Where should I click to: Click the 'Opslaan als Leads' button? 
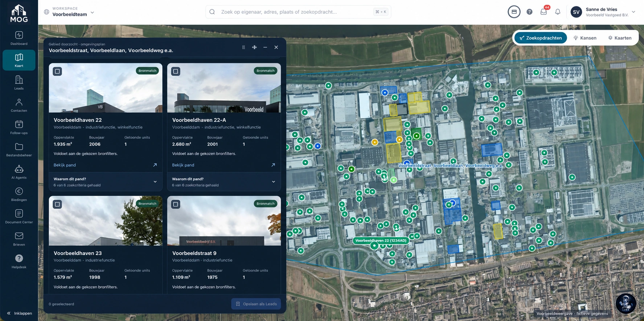tap(256, 304)
